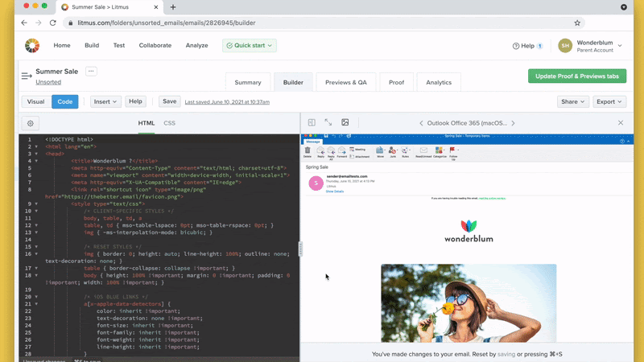Open the Build menu item

pos(92,46)
